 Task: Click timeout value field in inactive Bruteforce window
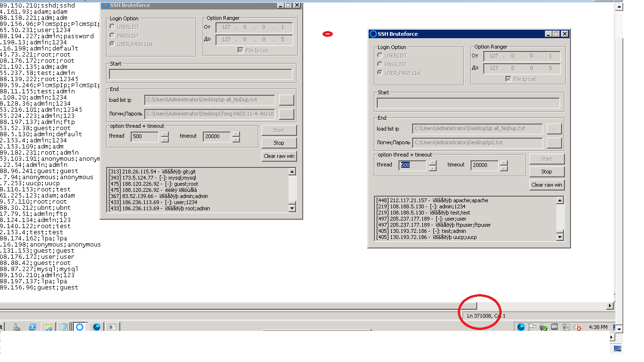[217, 137]
